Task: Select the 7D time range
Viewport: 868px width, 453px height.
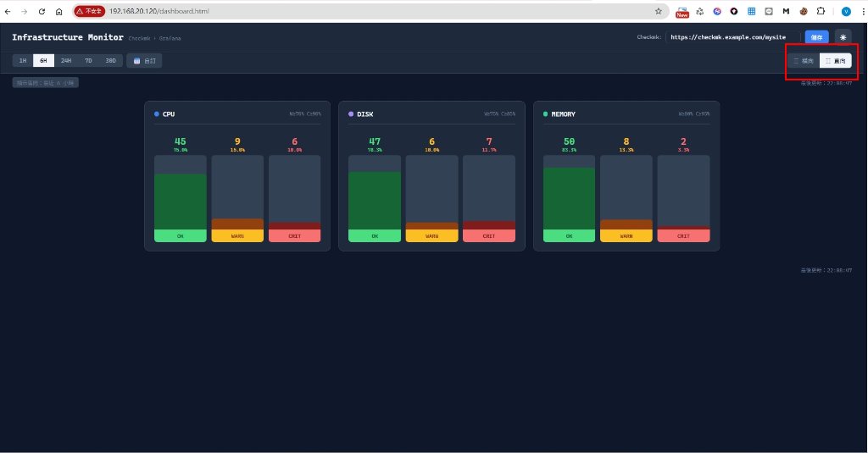Action: [88, 61]
